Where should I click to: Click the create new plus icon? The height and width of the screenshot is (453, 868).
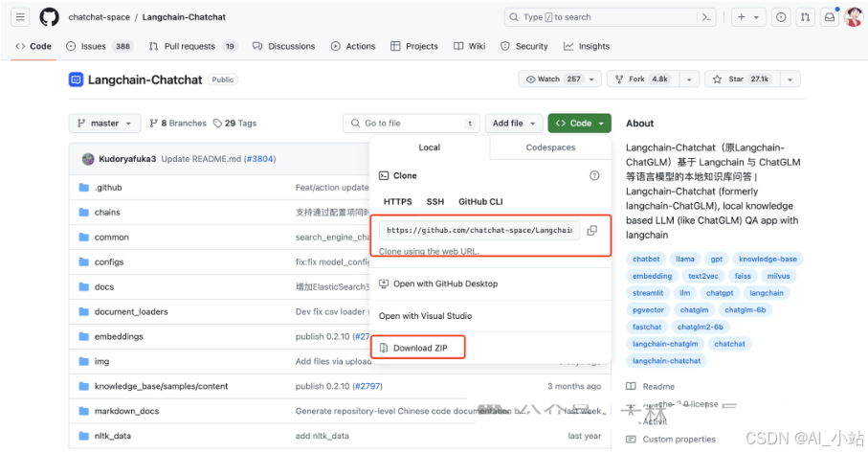(x=742, y=17)
